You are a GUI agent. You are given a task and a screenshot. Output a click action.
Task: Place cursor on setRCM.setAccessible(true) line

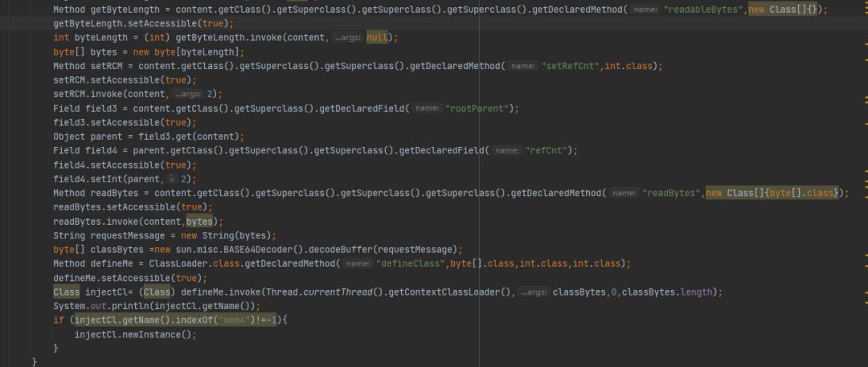coord(125,80)
